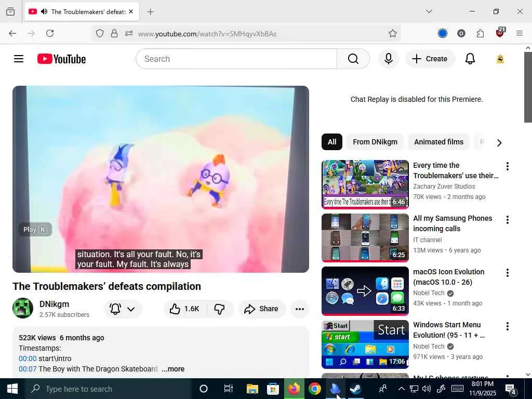Open the taskbar volume control

click(x=426, y=389)
